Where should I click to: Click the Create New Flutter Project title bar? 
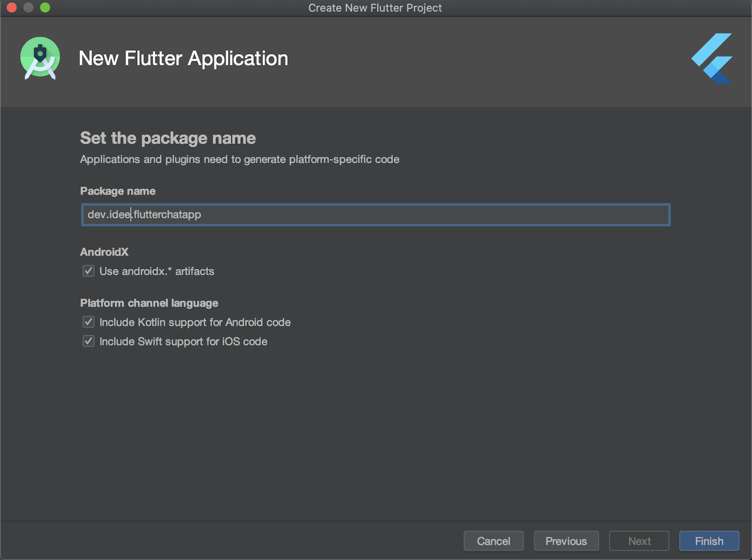click(375, 8)
